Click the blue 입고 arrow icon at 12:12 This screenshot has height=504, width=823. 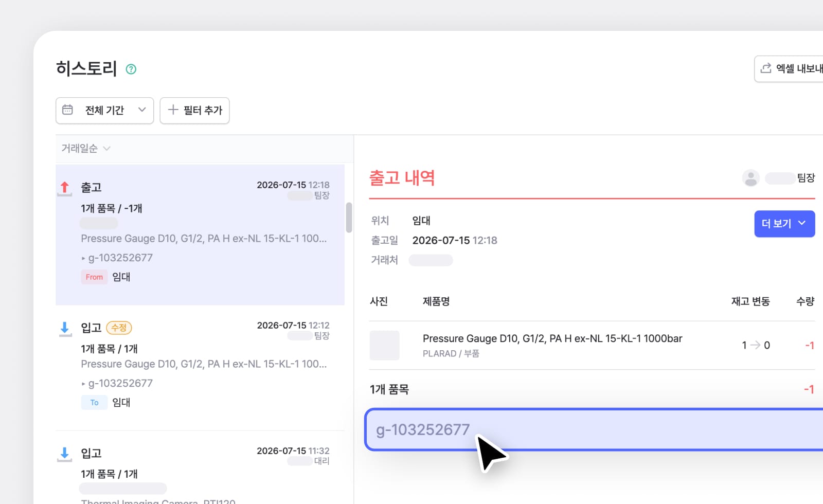point(65,329)
